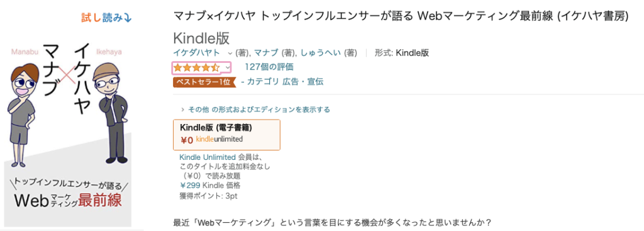Click the kindleunlimited logo
Image resolution: width=644 pixels, height=231 pixels.
click(219, 139)
